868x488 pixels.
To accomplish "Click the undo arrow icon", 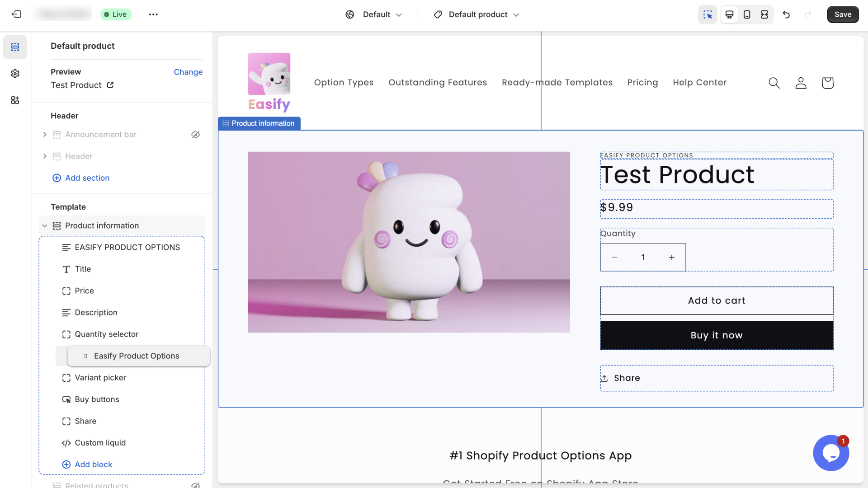I will 786,14.
